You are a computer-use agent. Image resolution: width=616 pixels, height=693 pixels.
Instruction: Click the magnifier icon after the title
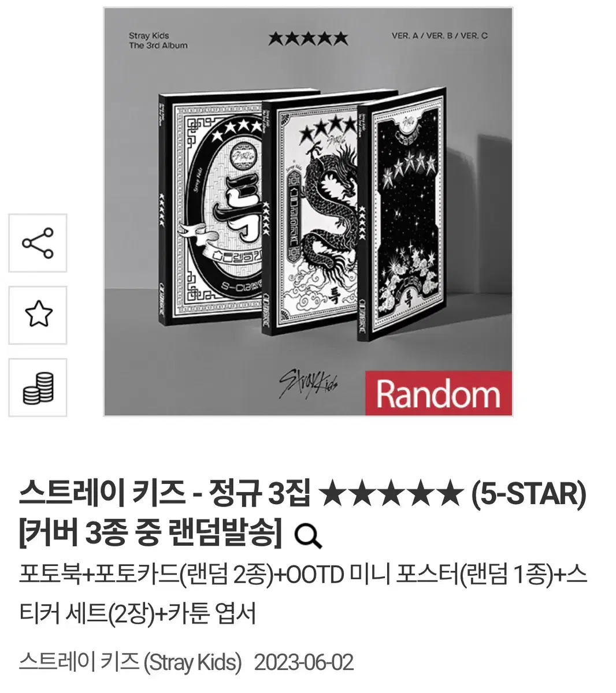[x=308, y=536]
